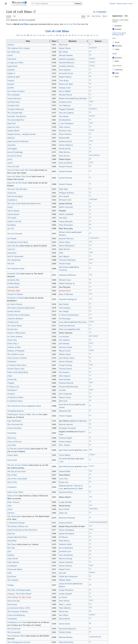
Task: Select Light color mode
Action: [x=113, y=73]
